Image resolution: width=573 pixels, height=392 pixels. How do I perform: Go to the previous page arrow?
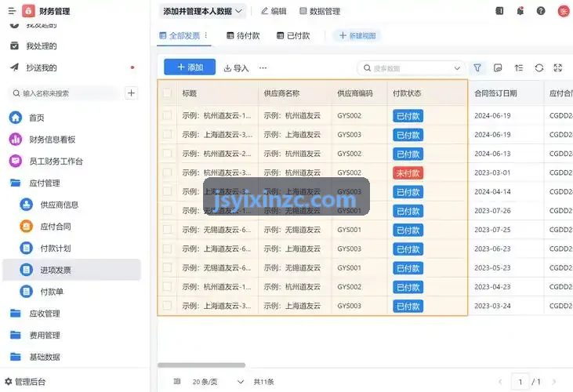[x=500, y=382]
